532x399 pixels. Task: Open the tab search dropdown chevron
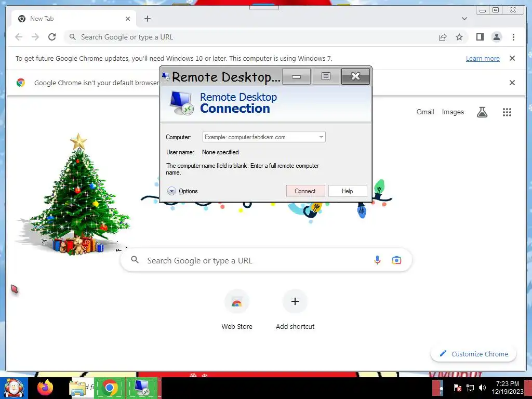464,19
